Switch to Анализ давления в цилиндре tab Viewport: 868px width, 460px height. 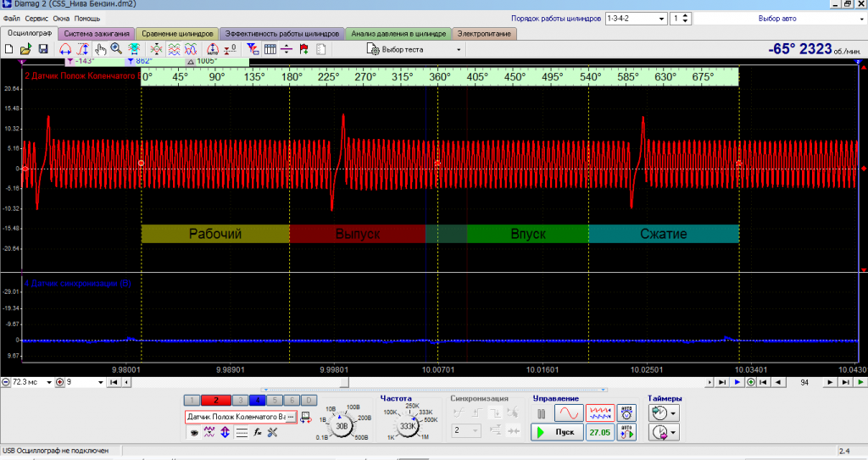(x=398, y=34)
